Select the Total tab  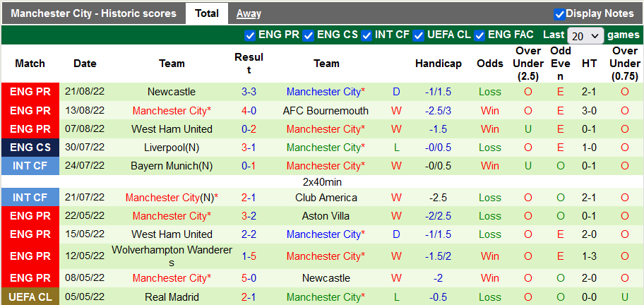click(207, 13)
